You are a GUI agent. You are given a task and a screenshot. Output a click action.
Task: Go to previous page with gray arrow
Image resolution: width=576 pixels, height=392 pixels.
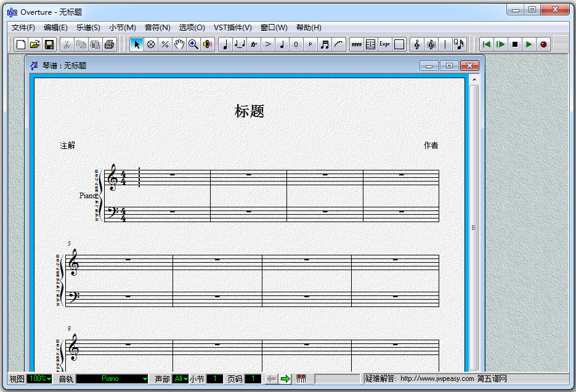point(271,379)
